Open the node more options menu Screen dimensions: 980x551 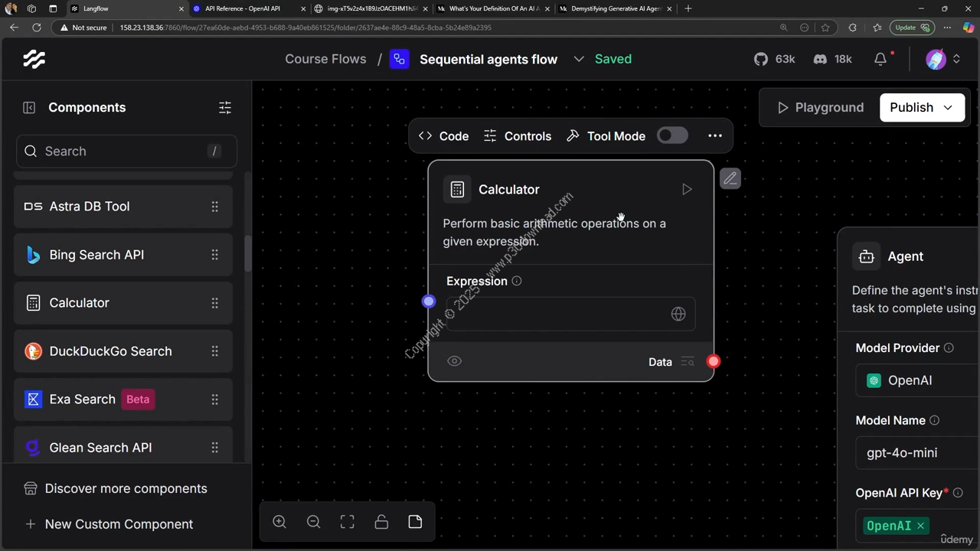[x=715, y=135]
